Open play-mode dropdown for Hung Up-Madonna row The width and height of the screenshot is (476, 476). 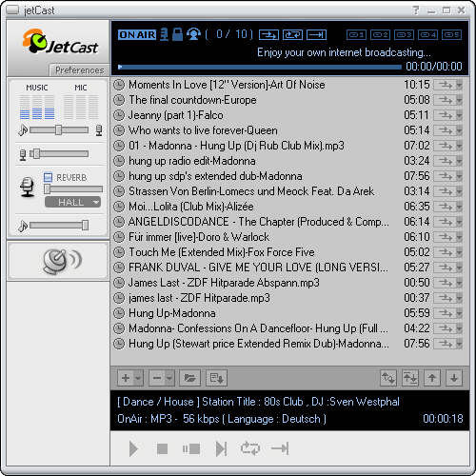459,313
